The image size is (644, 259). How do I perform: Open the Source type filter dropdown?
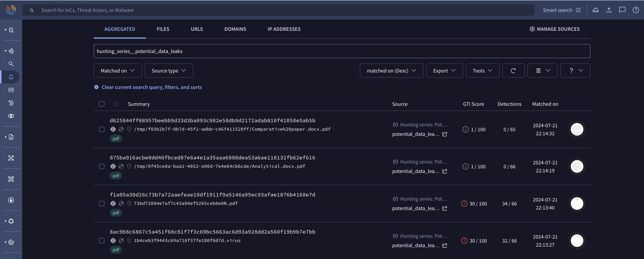click(x=168, y=70)
